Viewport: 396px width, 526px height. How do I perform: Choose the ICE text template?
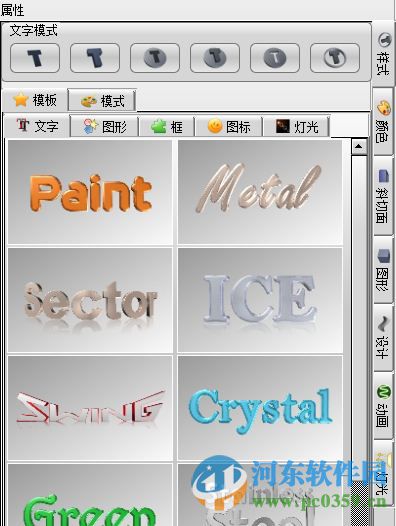coord(260,300)
